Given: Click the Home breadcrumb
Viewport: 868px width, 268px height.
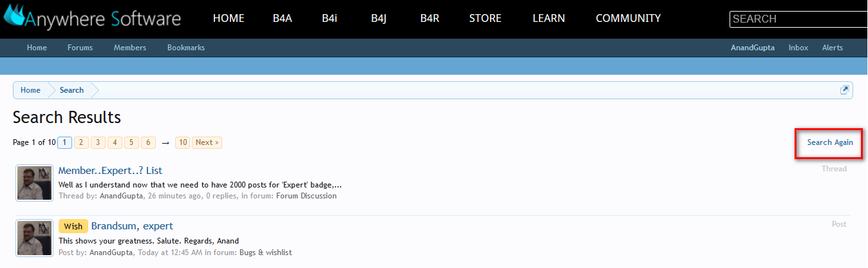Looking at the screenshot, I should 30,90.
